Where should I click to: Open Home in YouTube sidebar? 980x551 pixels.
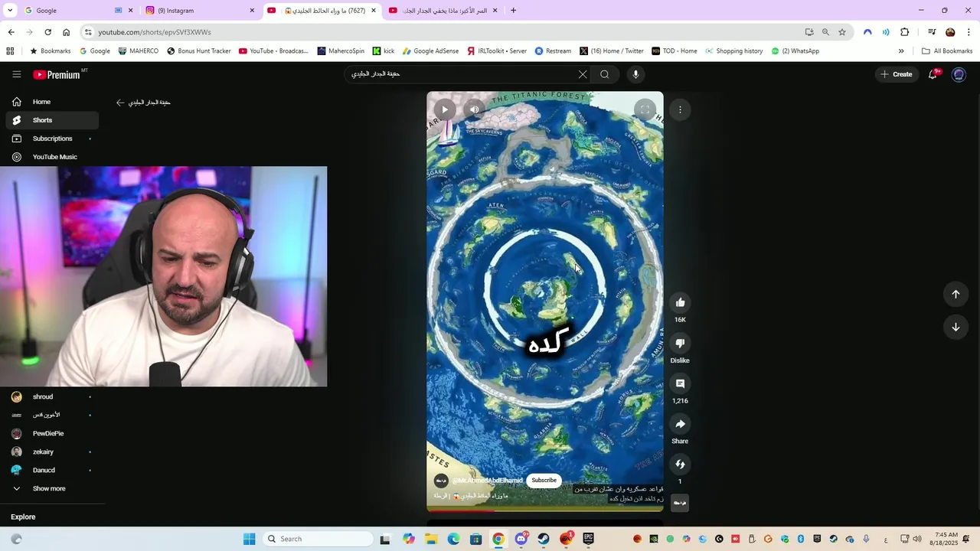click(51, 102)
